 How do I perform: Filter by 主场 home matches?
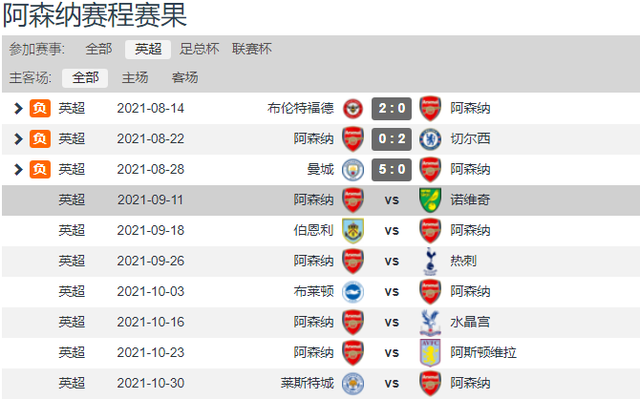(x=135, y=78)
